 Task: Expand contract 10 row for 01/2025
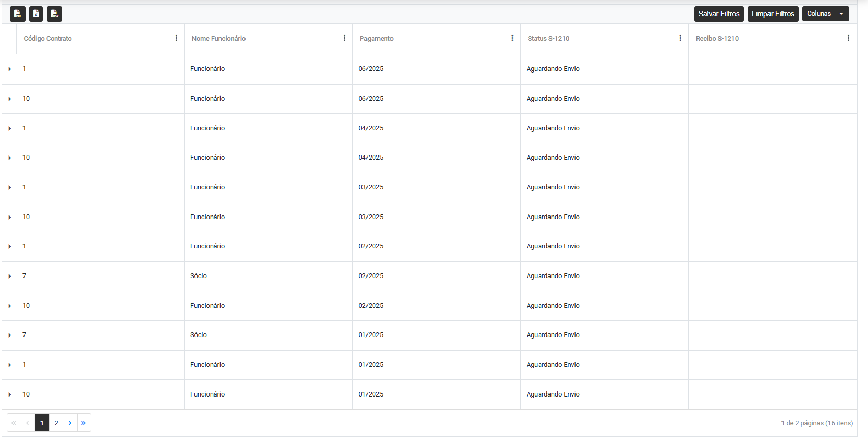pos(10,394)
